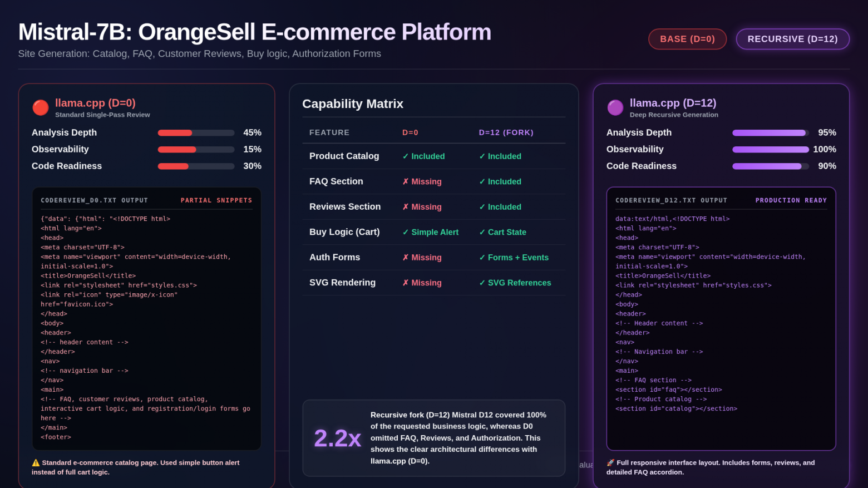
Task: Click the rocket icon in the D=12 footnote
Action: click(610, 462)
